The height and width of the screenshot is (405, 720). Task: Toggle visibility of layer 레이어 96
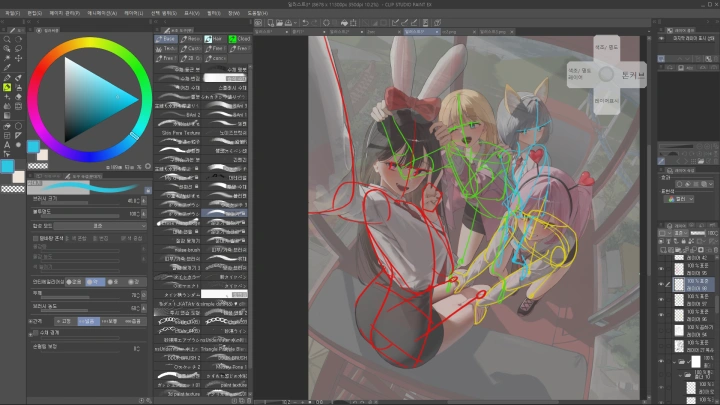tap(662, 315)
